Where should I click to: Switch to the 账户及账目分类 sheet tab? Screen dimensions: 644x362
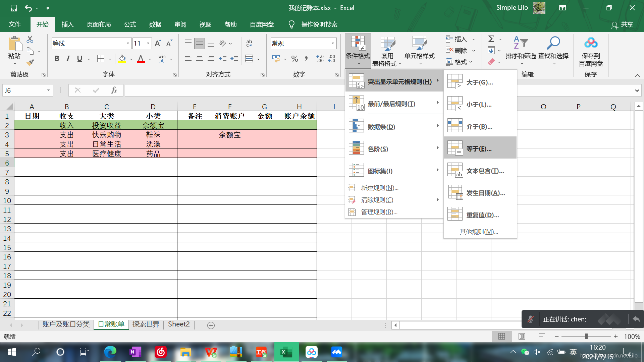[x=66, y=324]
